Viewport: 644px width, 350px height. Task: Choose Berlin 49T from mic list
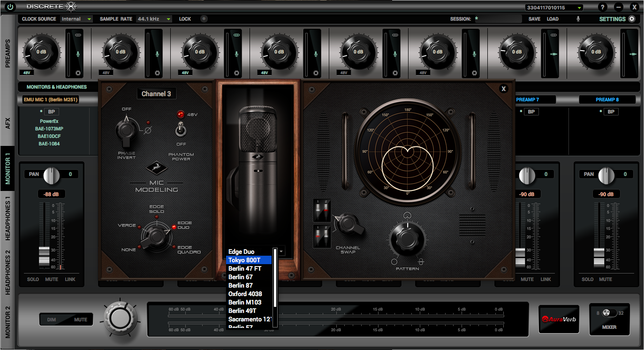[249, 311]
